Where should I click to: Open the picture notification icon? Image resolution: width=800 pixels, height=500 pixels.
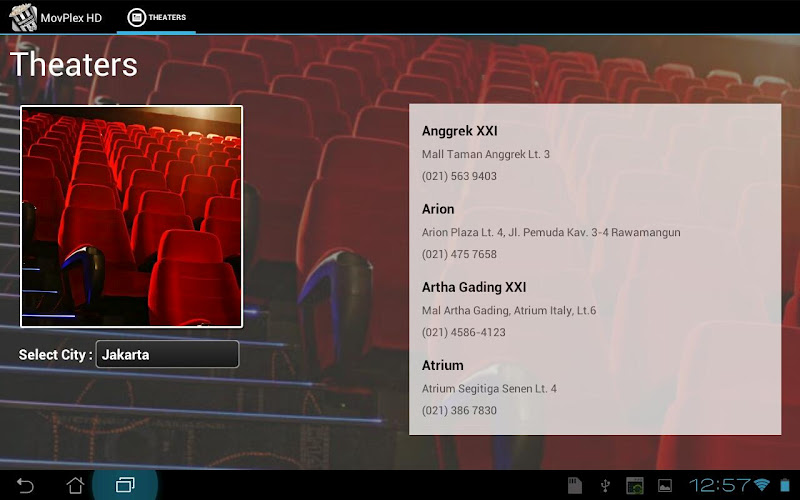click(665, 485)
